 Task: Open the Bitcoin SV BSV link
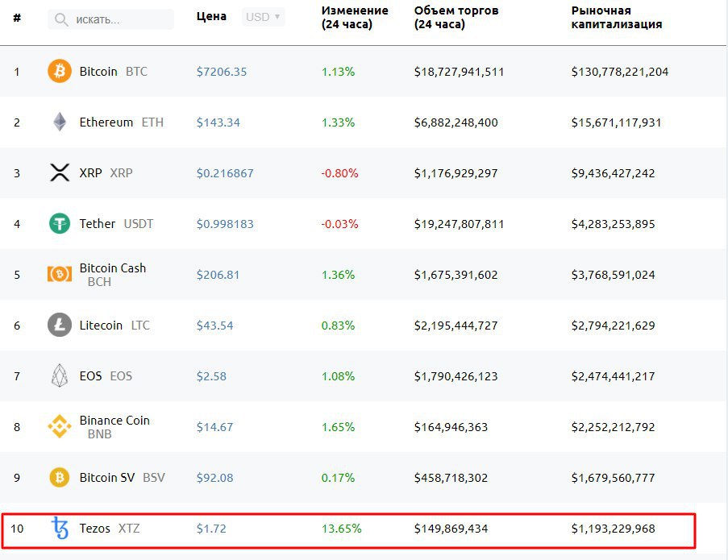pos(122,478)
